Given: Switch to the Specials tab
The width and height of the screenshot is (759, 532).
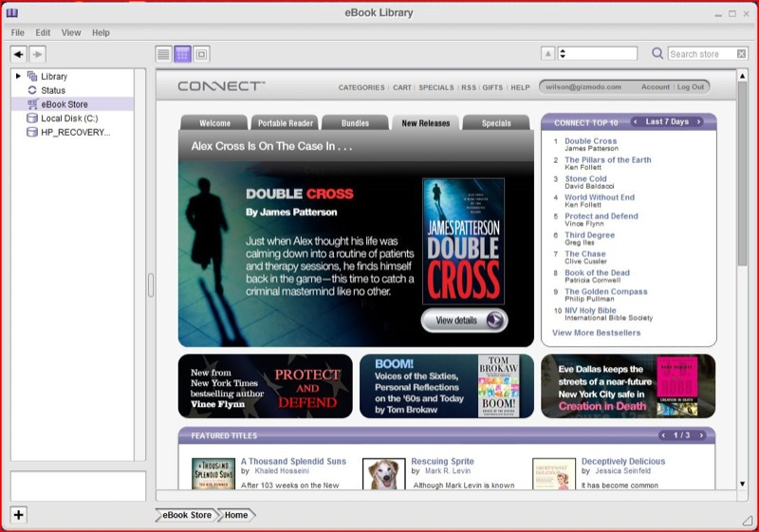Looking at the screenshot, I should [x=496, y=123].
